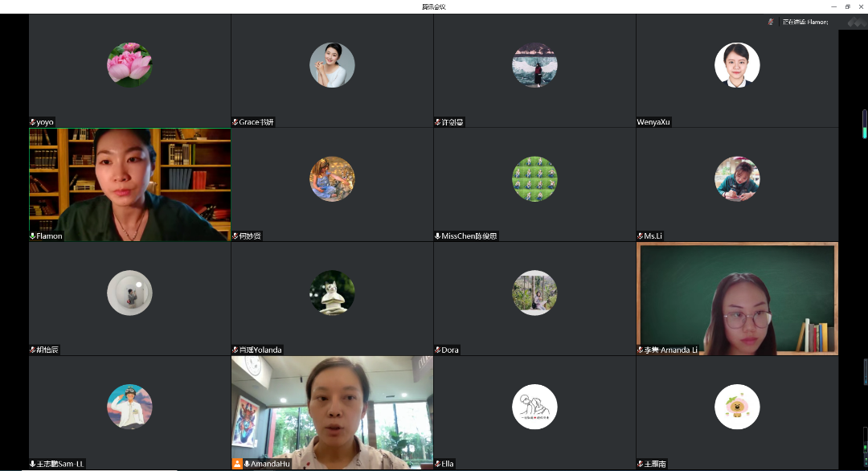Select Yolanda's meditating cat statue avatar
Screen dimensions: 868x471
pos(332,293)
